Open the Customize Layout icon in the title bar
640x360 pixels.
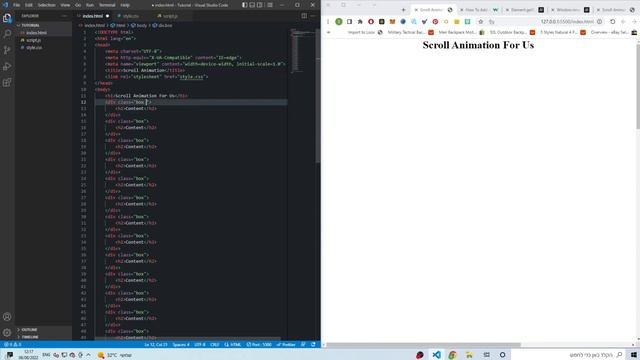point(270,5)
